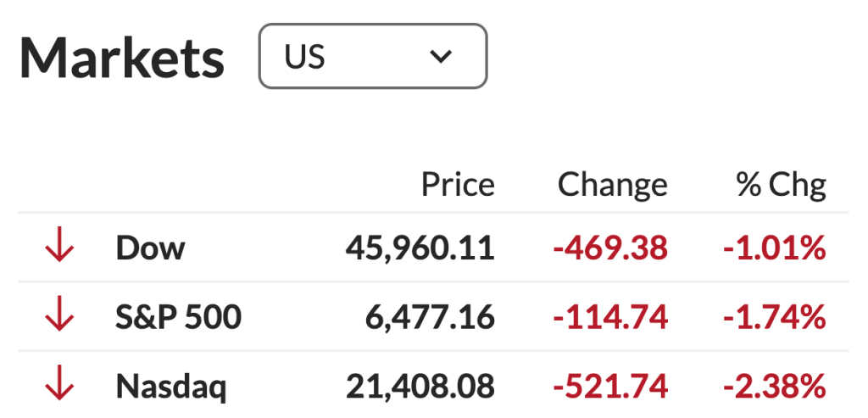Screen dimensions: 868x418
Task: Click the S&P 500 price 6,477.16
Action: tap(430, 317)
